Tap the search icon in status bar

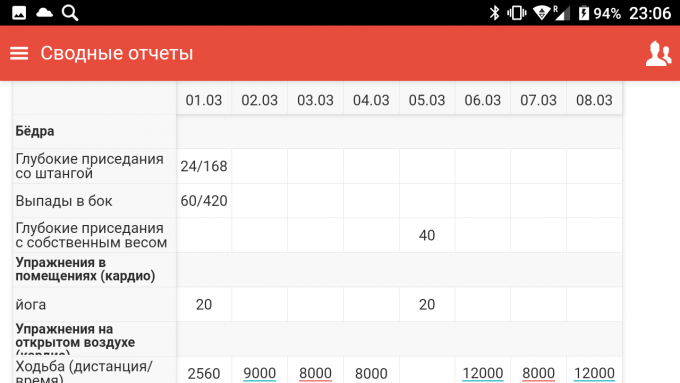[70, 13]
